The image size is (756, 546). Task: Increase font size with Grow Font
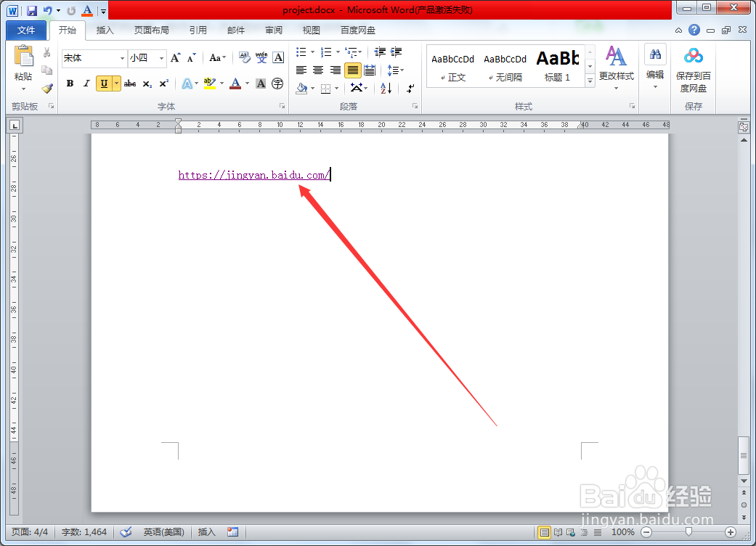[176, 58]
